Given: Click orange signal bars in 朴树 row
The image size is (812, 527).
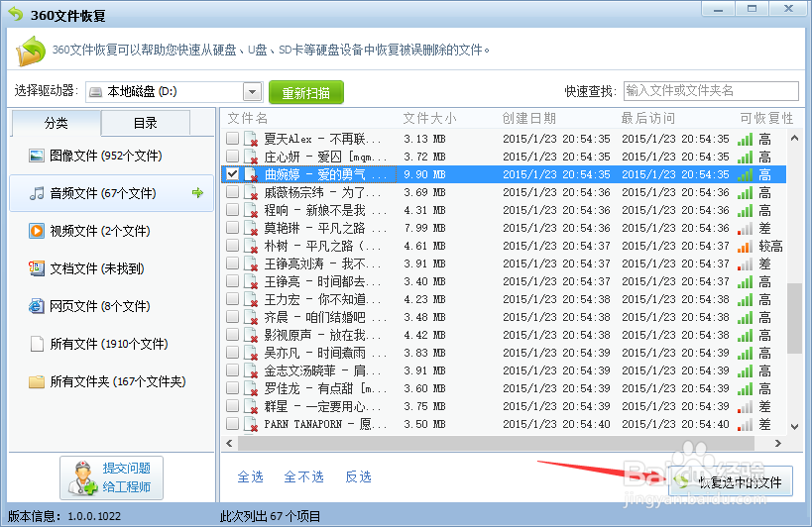Looking at the screenshot, I should pyautogui.click(x=745, y=247).
